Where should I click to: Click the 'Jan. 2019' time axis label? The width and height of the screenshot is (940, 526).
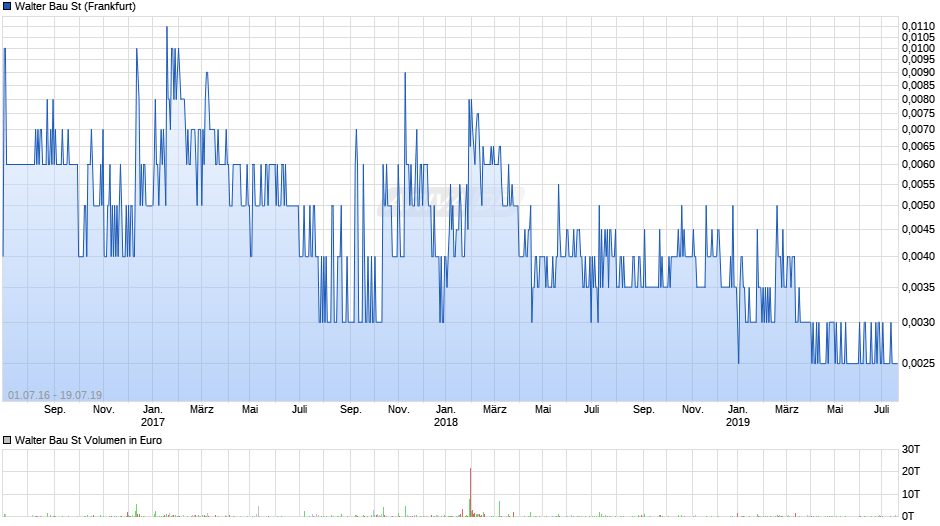coord(737,416)
